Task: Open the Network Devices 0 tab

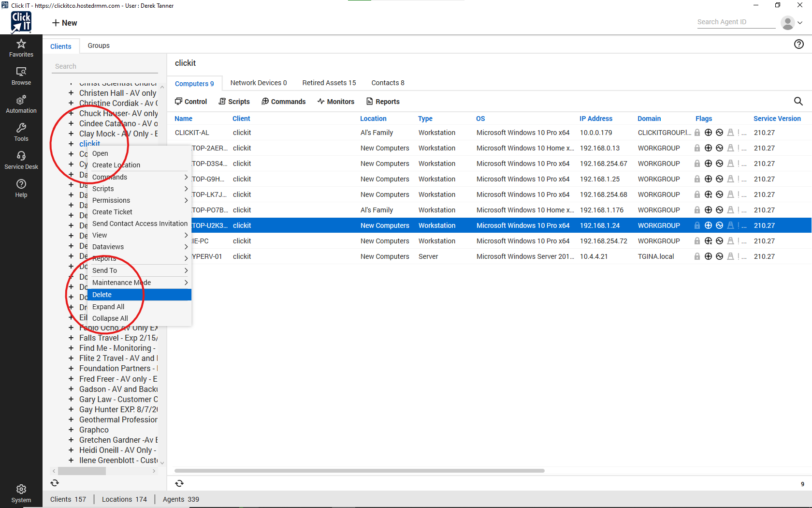Action: tap(259, 83)
